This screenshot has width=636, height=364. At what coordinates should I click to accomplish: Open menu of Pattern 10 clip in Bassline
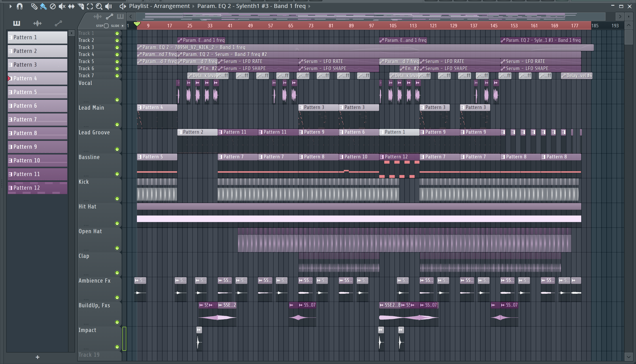tap(341, 157)
